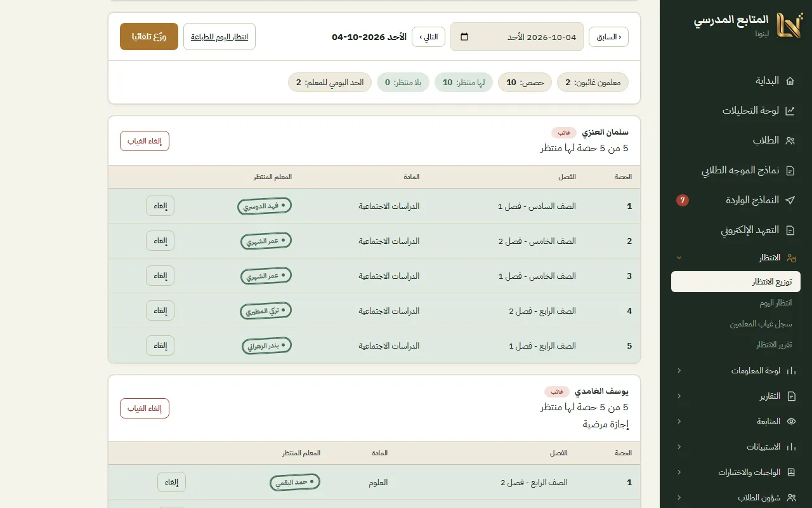Cancel absence for سلمان العنزي
The image size is (812, 508).
pos(145,141)
